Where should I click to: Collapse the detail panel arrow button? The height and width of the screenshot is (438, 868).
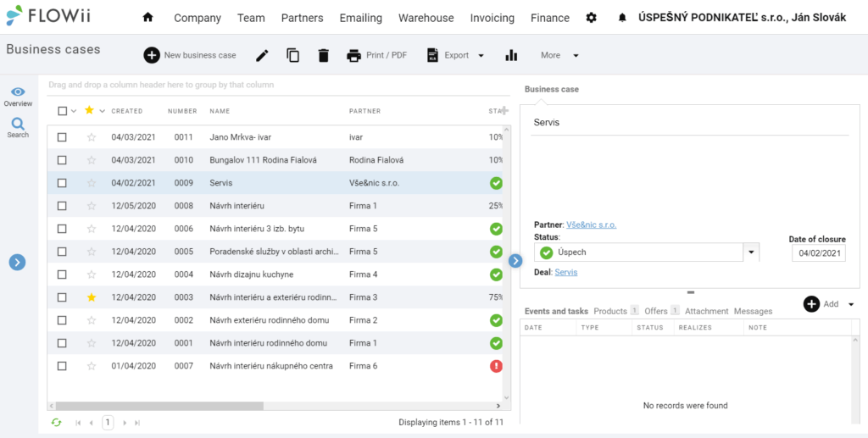515,260
